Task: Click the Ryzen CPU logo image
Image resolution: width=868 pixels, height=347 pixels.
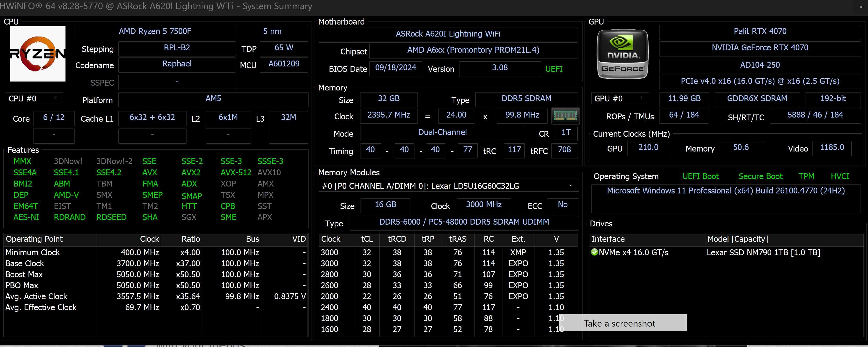Action: click(38, 54)
